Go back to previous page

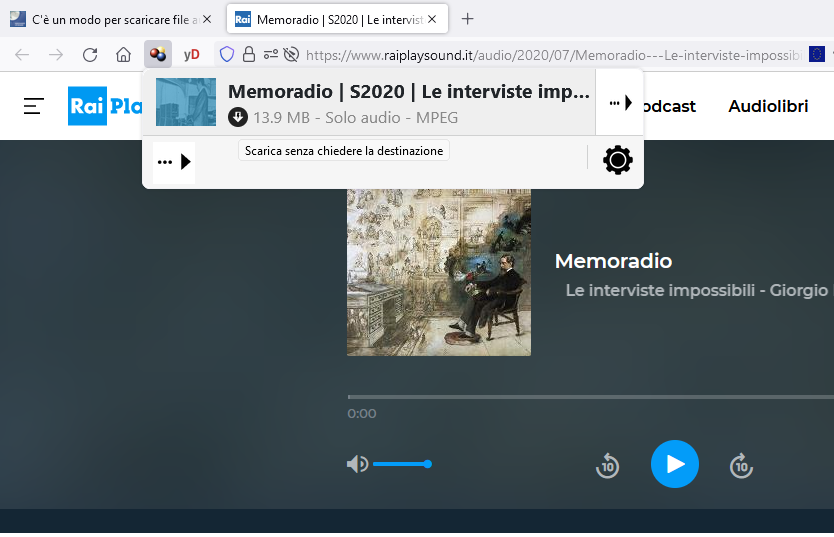point(22,54)
